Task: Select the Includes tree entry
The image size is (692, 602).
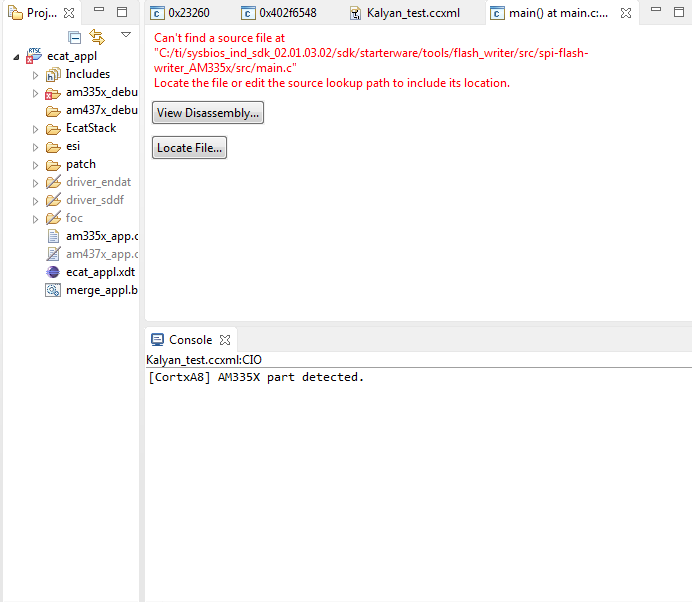Action: coord(88,74)
